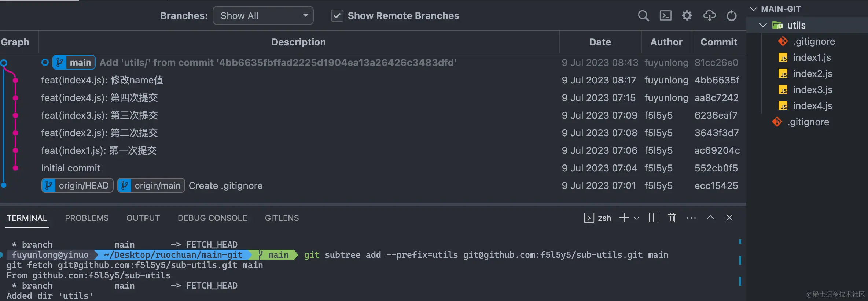Select commit 'feat(index2.js): 第二次提交'
The image size is (868, 301).
pos(373,133)
